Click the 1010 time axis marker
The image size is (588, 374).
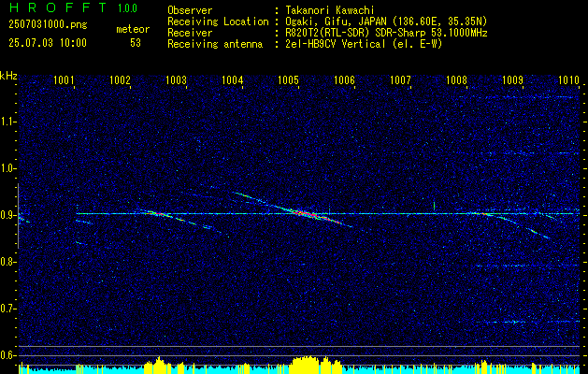568,80
